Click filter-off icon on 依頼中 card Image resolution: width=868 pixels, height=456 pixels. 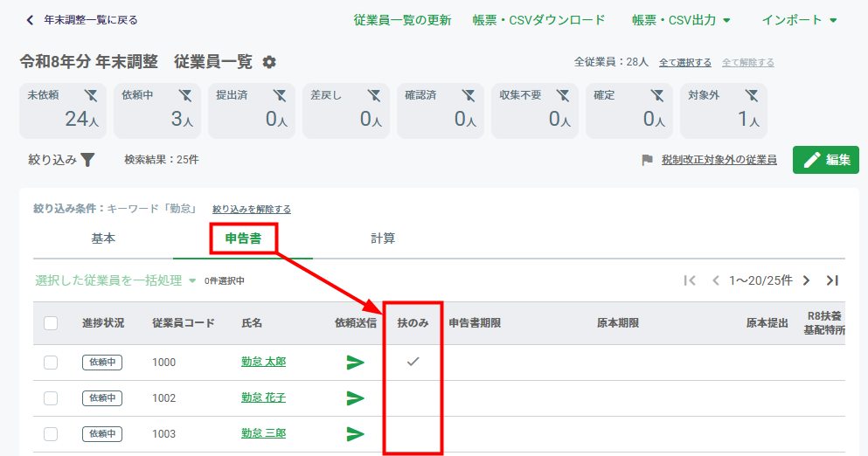click(x=185, y=96)
